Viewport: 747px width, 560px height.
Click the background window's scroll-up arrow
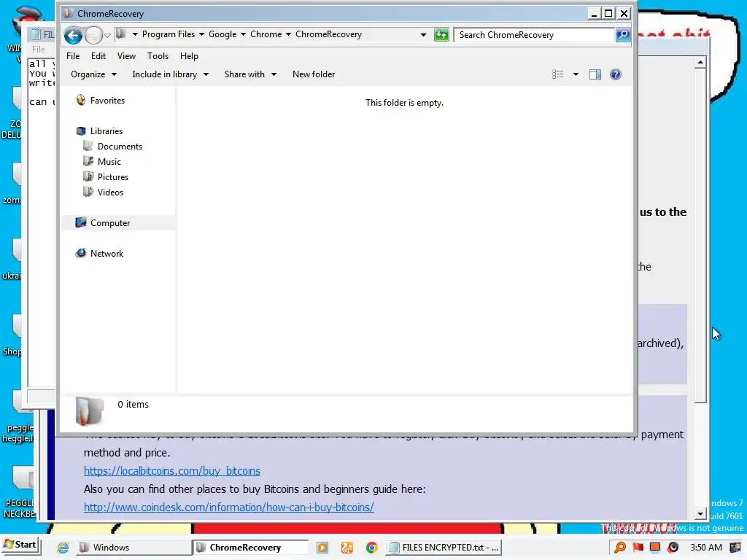click(700, 63)
